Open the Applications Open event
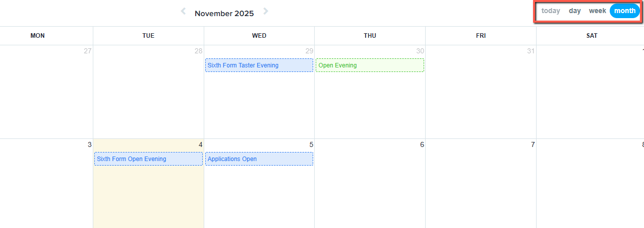Viewport: 644px width, 228px height. coord(259,159)
